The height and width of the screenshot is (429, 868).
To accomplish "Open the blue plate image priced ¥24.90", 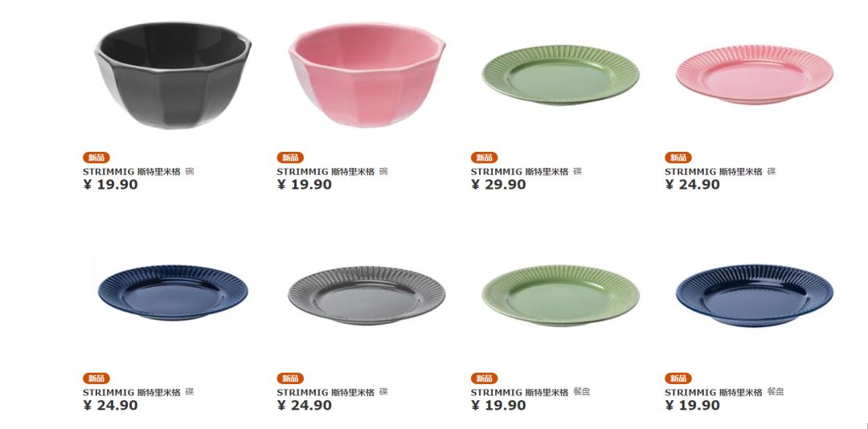I will point(173,292).
